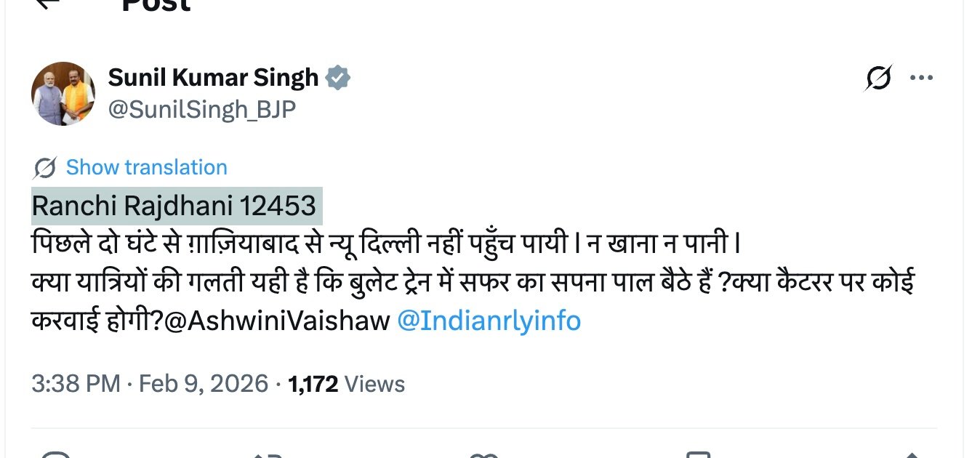Click the Post page title
The height and width of the screenshot is (458, 980).
(x=155, y=6)
